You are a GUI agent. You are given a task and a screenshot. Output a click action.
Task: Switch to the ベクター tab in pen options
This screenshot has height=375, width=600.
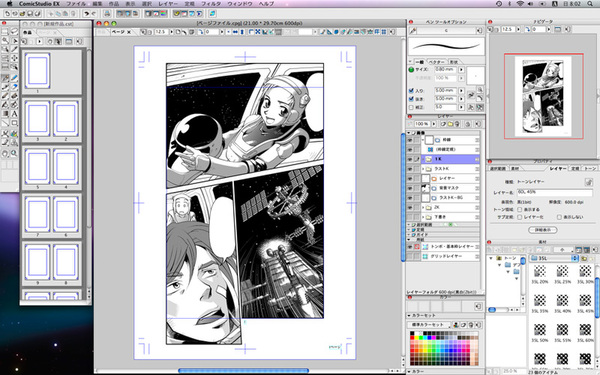[x=436, y=62]
